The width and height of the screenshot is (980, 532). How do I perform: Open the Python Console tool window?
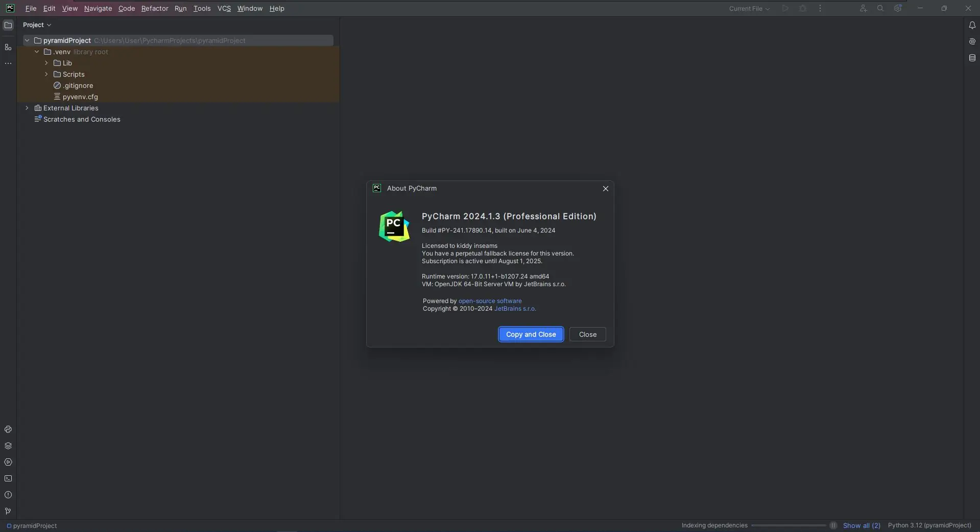[8, 430]
